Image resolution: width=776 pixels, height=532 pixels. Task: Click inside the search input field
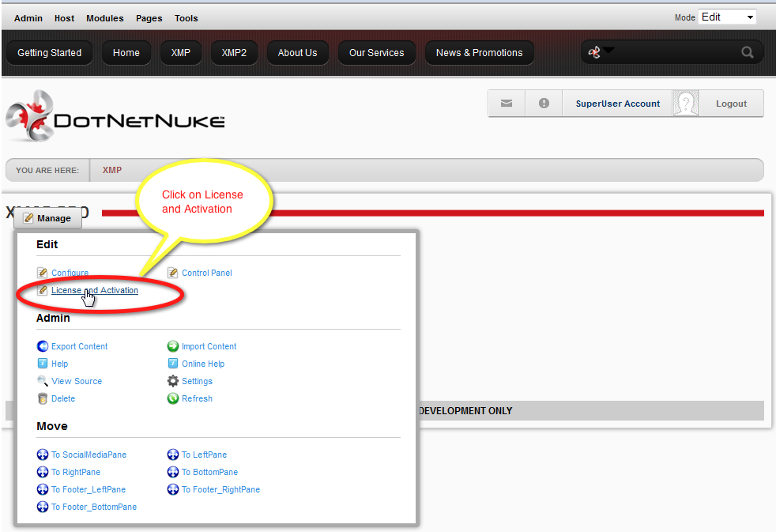pyautogui.click(x=676, y=52)
